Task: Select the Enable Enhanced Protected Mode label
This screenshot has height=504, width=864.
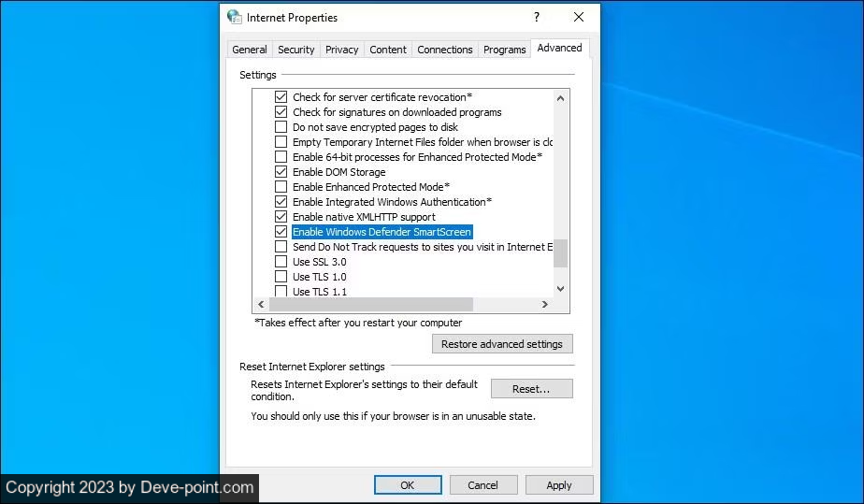Action: [371, 187]
